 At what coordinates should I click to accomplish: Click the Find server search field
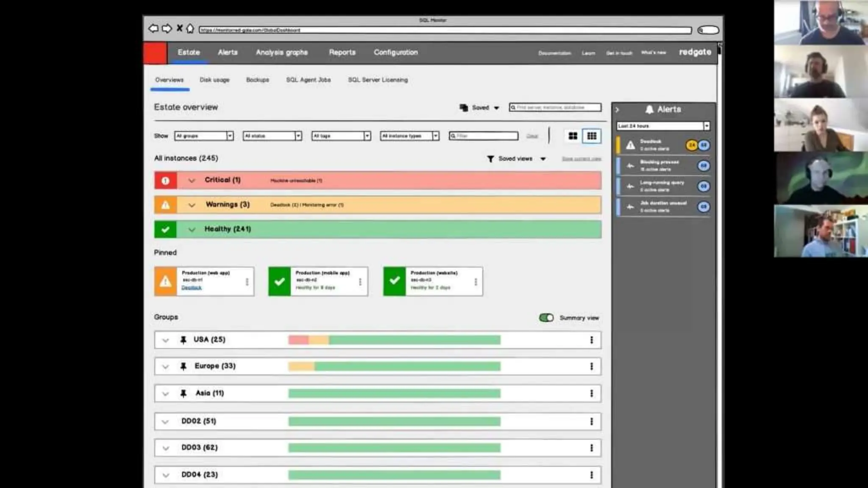[555, 108]
